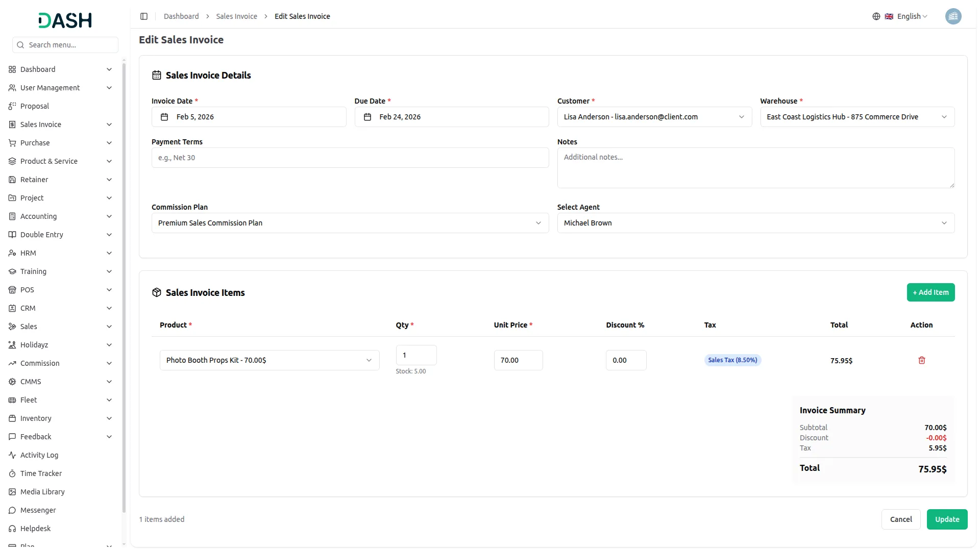This screenshot has height=551, width=980.
Task: Click Sales Invoice breadcrumb link
Action: click(x=236, y=16)
